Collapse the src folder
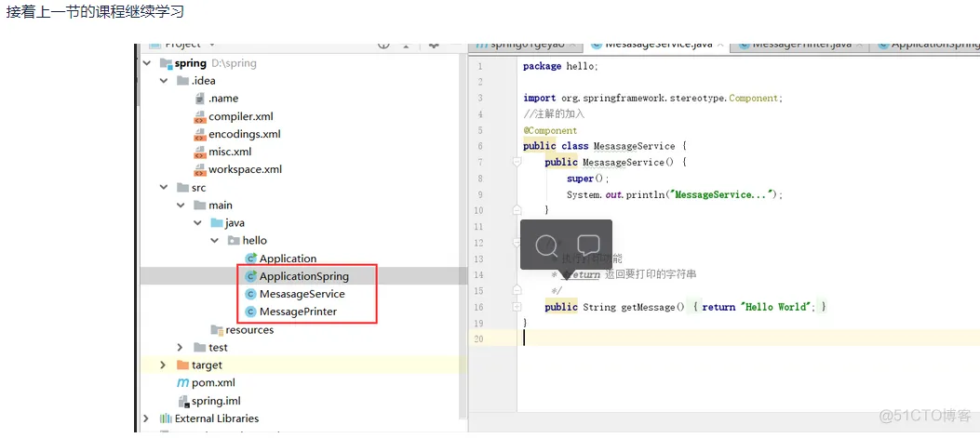980x438 pixels. (x=164, y=187)
